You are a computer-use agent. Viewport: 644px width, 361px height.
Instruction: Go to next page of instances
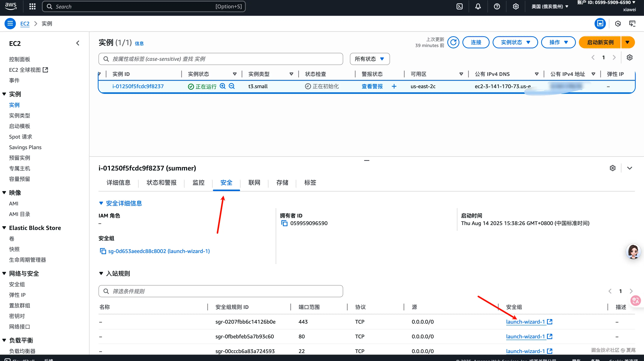click(614, 58)
